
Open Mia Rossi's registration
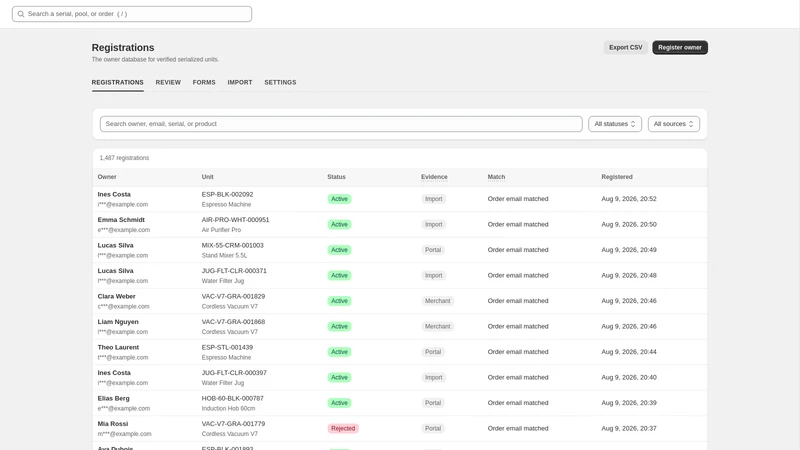(x=400, y=429)
